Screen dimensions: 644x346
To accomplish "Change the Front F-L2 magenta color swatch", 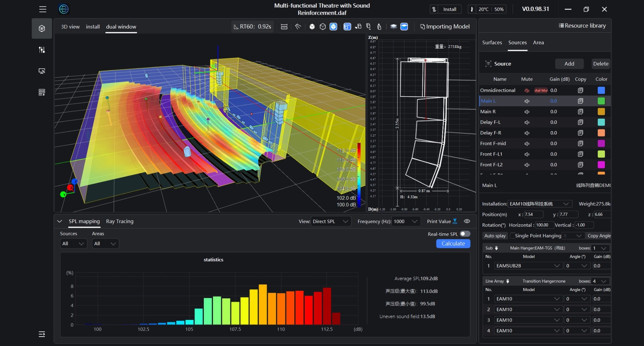I will click(601, 165).
